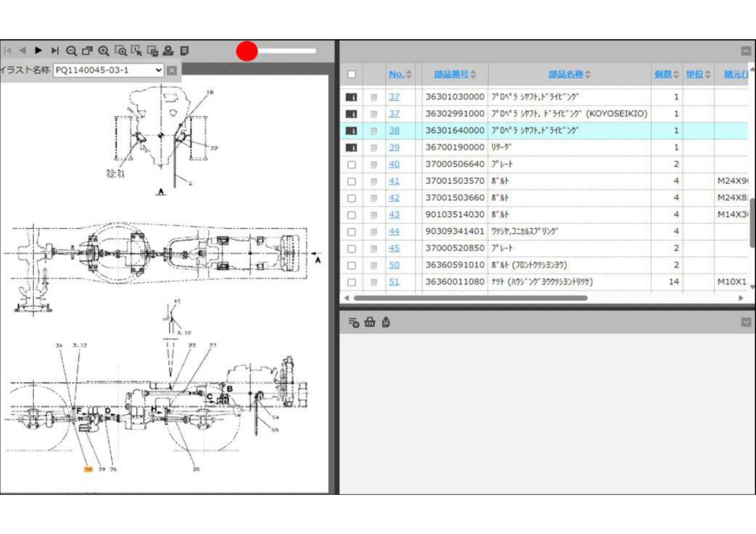
Task: Check the box for row 43 bolt
Action: coord(352,215)
